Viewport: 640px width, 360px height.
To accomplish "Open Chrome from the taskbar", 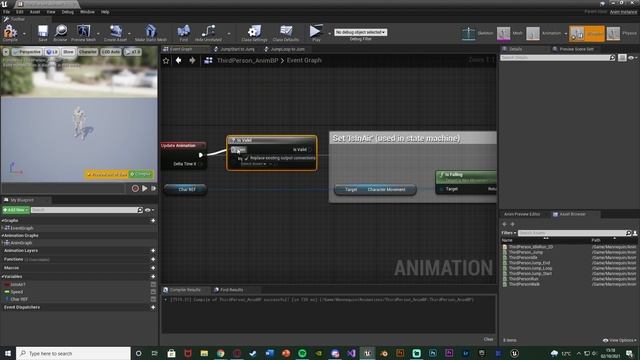I will [x=221, y=353].
